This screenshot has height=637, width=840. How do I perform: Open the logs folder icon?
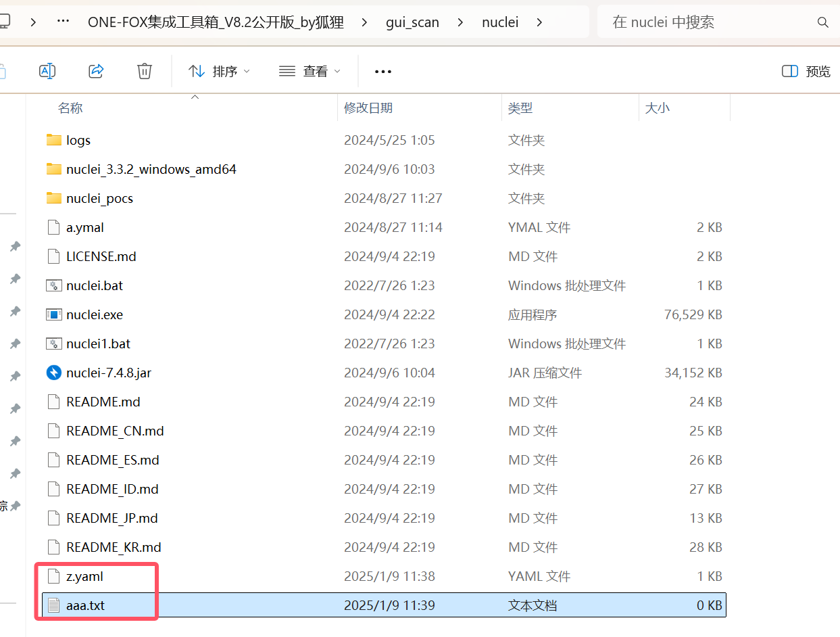click(53, 140)
